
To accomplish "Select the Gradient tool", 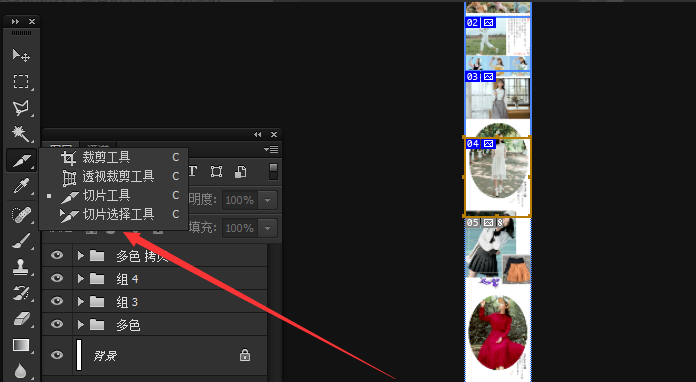I will coord(21,345).
